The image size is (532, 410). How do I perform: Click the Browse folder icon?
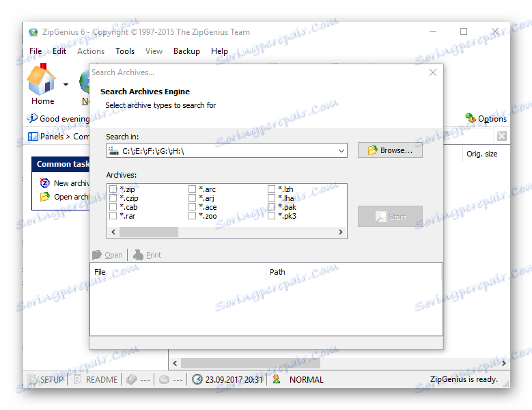(372, 150)
